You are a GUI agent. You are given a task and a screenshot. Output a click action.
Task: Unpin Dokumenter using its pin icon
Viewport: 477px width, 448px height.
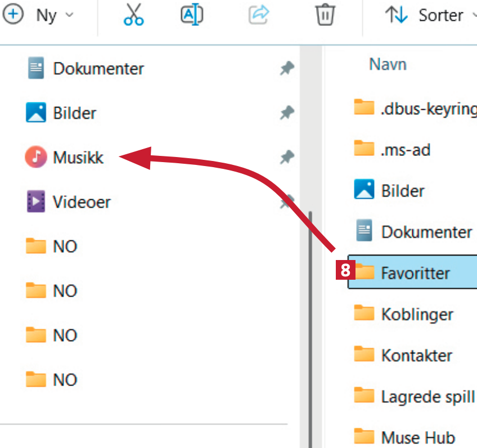(x=287, y=69)
